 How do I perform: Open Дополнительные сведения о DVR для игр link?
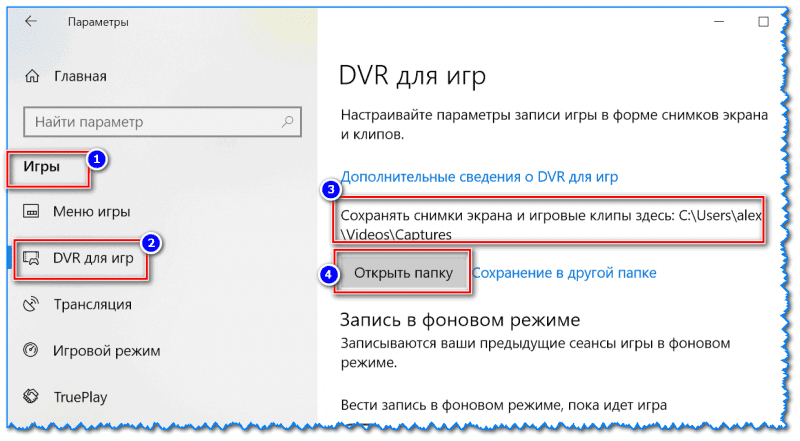(x=479, y=177)
